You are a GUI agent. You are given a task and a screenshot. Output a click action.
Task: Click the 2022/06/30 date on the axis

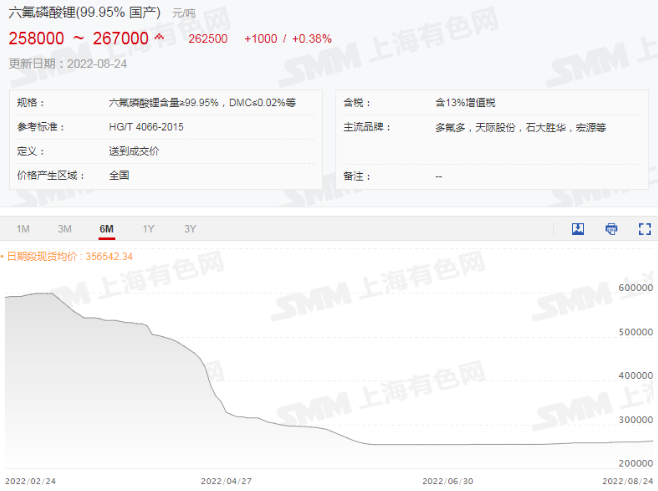point(450,481)
